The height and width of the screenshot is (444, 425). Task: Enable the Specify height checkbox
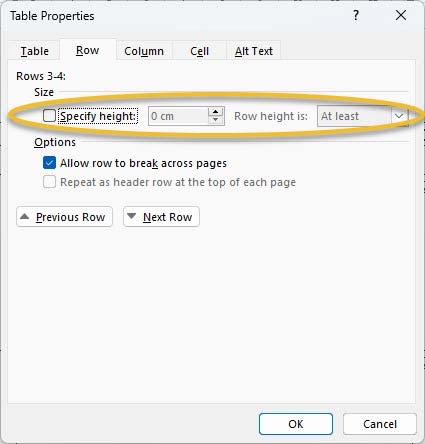coord(49,116)
